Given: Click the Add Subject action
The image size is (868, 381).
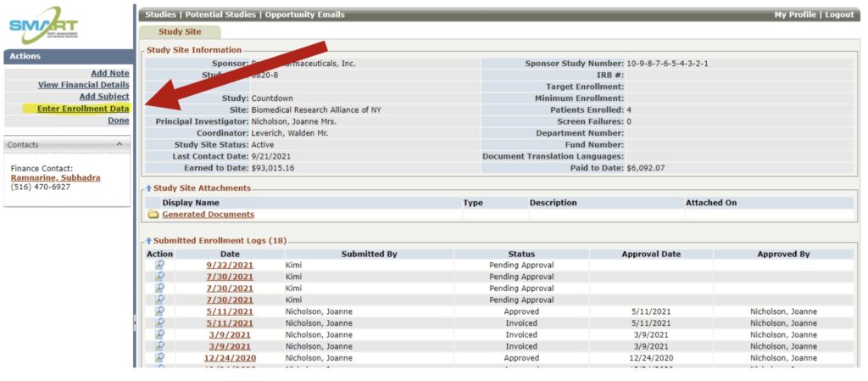Looking at the screenshot, I should (104, 97).
